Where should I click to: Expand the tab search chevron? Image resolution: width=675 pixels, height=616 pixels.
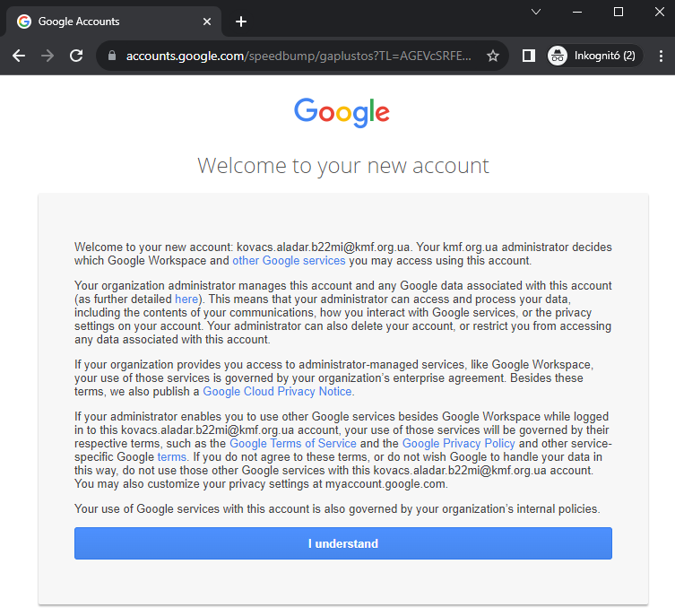tap(536, 12)
